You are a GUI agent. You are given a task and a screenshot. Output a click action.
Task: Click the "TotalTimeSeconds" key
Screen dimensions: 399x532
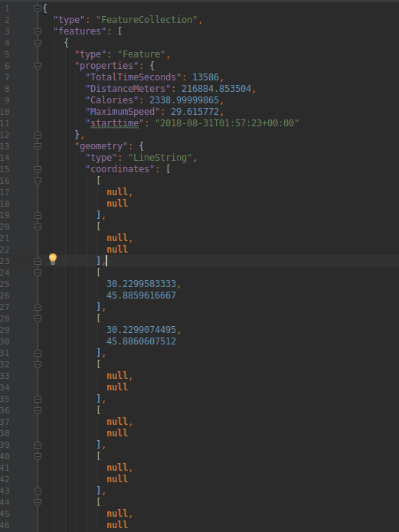(x=133, y=77)
